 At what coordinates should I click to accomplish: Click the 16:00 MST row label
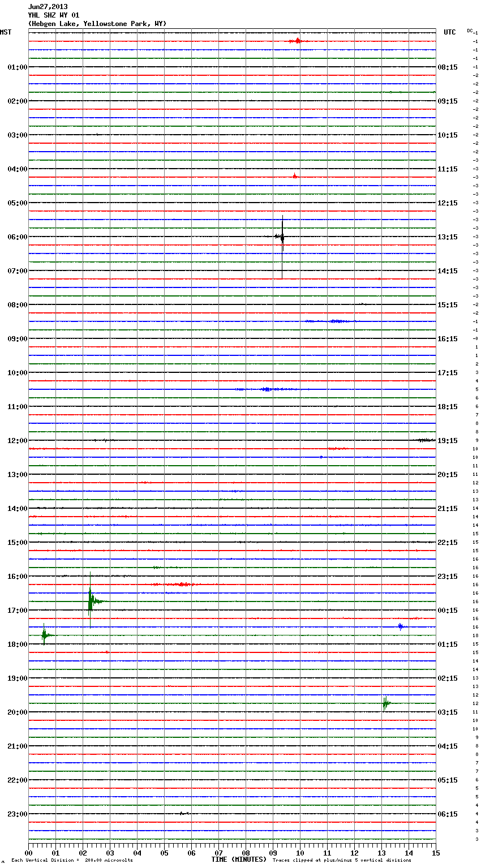coord(18,577)
